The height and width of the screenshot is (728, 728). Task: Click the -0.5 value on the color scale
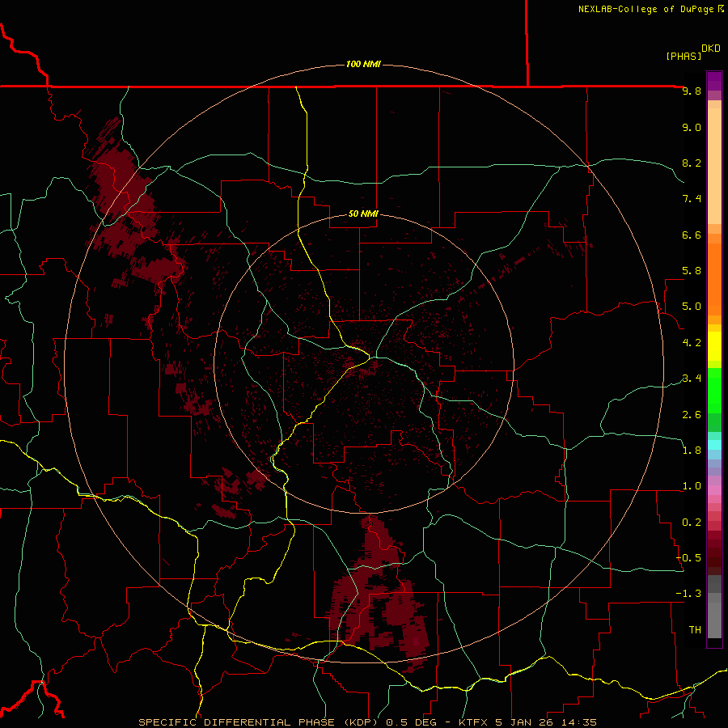pos(688,558)
